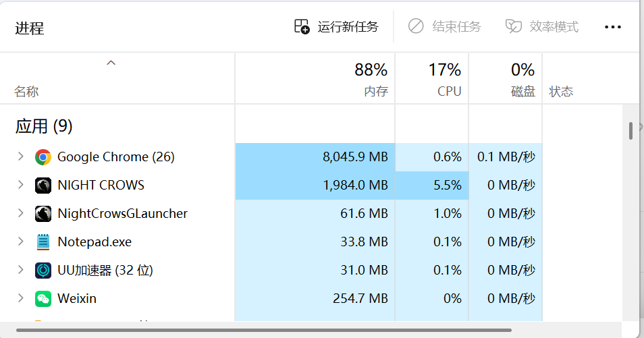Select the NIGHT CROWS crow icon
Viewport: 644px width, 338px height.
(x=43, y=186)
